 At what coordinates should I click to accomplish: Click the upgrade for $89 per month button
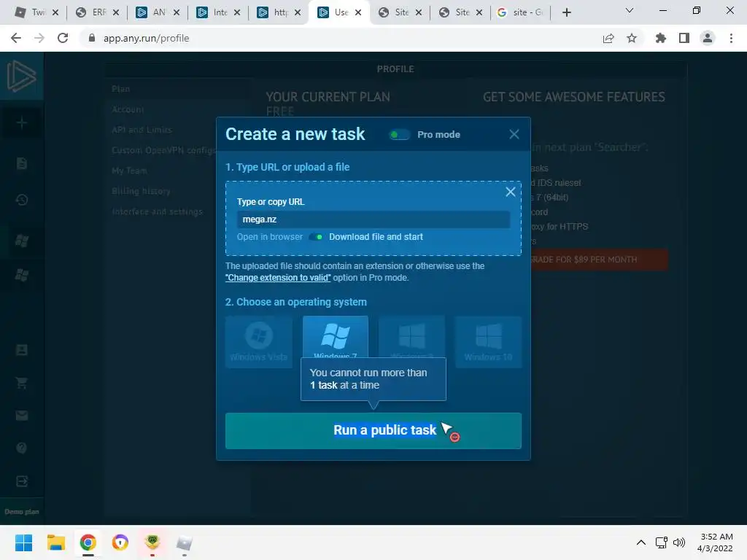coord(599,260)
